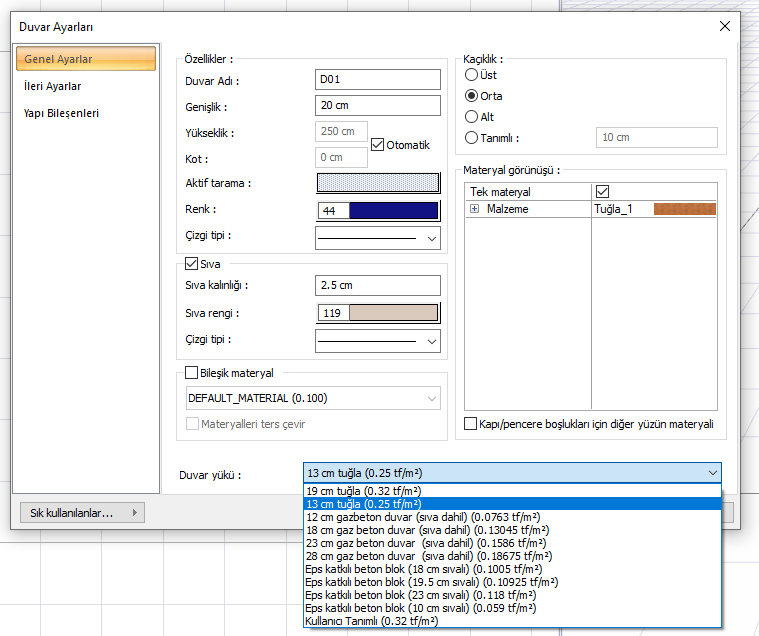Click the Genişlik 20 cm field
Image resolution: width=759 pixels, height=636 pixels.
[x=378, y=106]
